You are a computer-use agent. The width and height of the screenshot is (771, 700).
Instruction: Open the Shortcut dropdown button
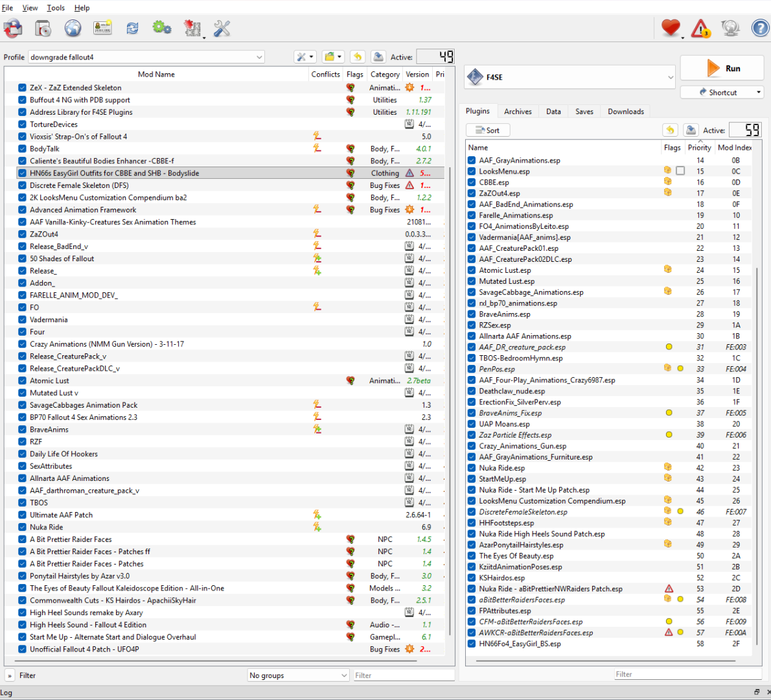tap(722, 92)
